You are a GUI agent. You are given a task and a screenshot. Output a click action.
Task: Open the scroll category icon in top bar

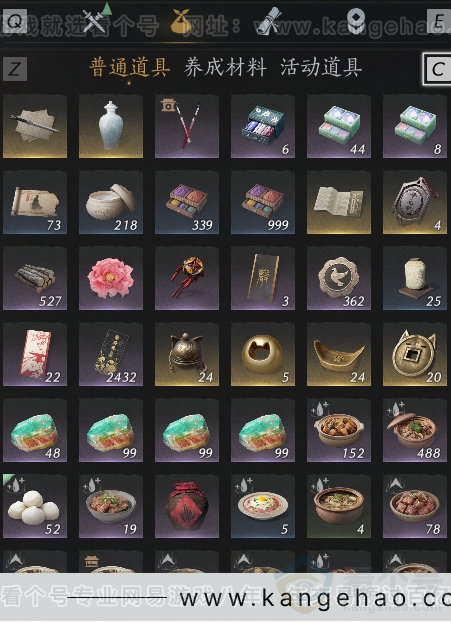click(269, 21)
